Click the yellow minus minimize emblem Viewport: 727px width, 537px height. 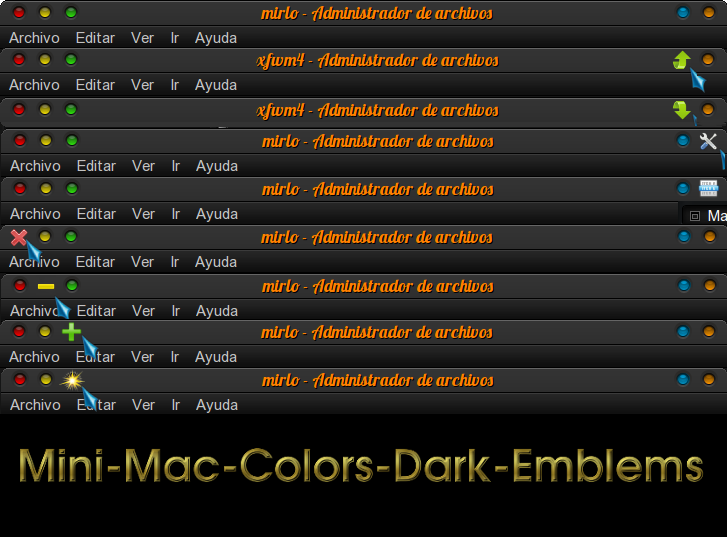(x=46, y=286)
